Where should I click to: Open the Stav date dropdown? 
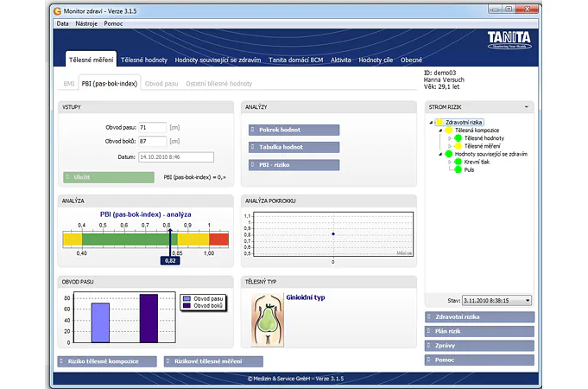point(527,300)
